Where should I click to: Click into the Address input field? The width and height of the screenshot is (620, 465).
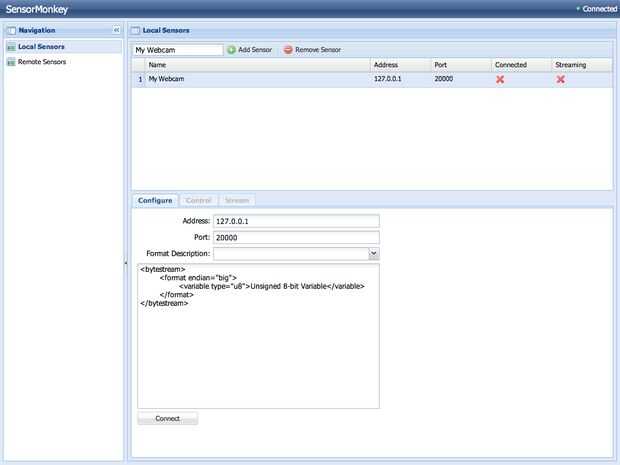[x=296, y=221]
